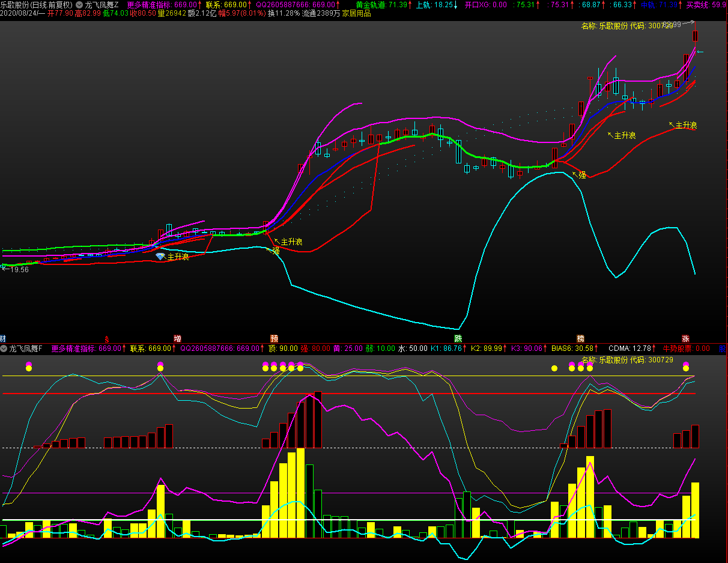Click the 榜 event marker icon
This screenshot has height=563, width=728.
click(x=580, y=339)
